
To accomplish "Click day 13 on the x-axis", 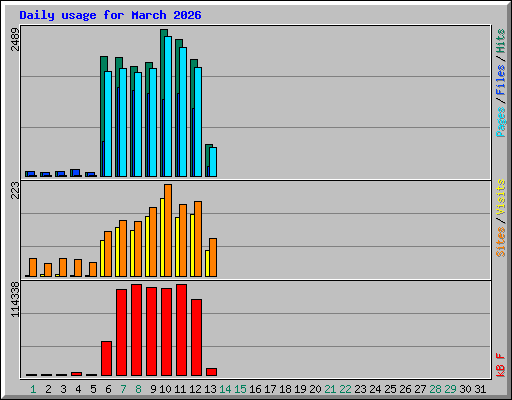I will [210, 389].
